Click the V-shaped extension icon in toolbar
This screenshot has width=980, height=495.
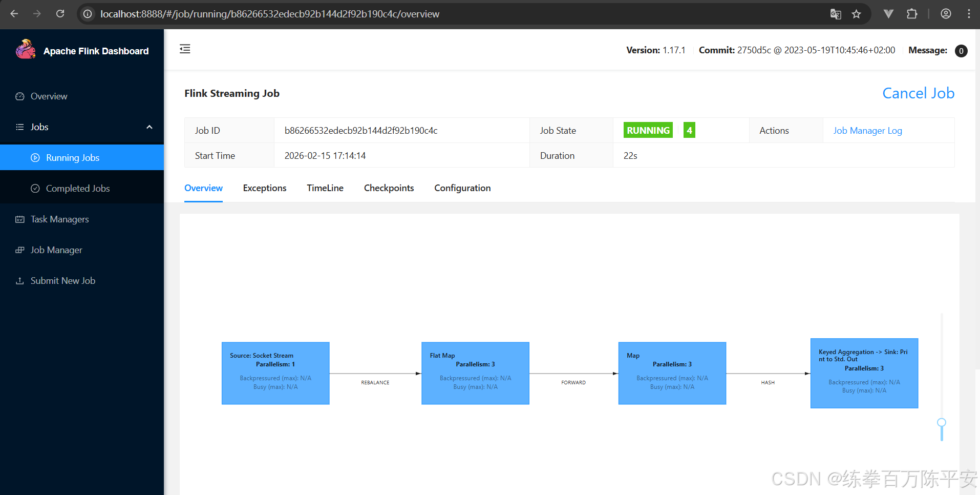pyautogui.click(x=889, y=14)
